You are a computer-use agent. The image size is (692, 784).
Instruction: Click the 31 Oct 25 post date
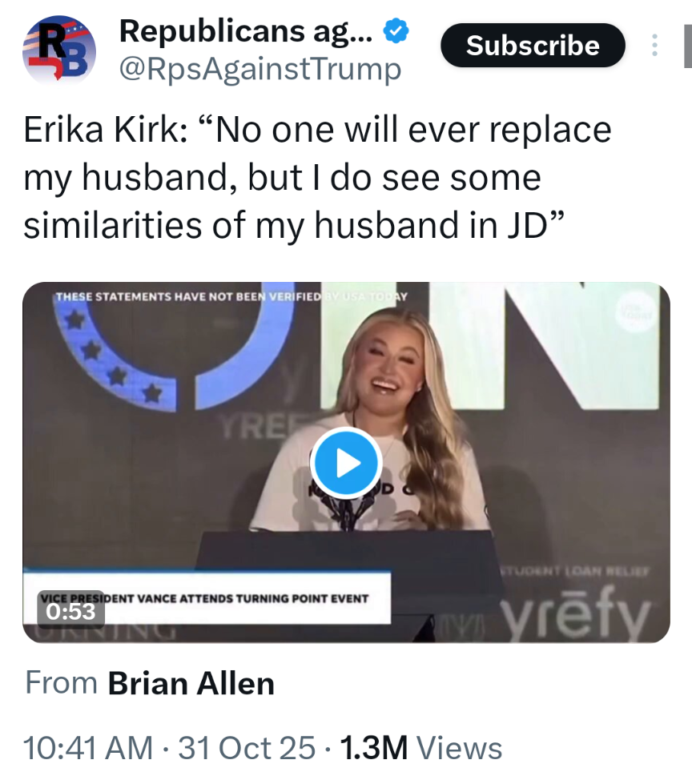[x=247, y=748]
